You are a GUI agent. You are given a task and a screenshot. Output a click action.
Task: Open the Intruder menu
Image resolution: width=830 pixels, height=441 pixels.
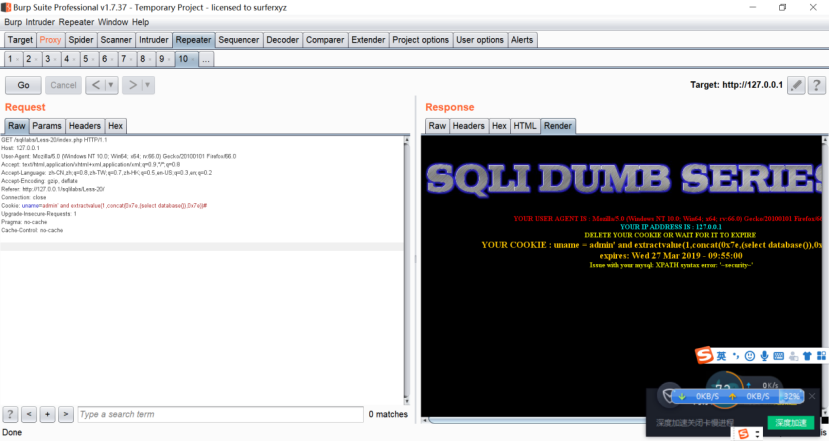(40, 22)
